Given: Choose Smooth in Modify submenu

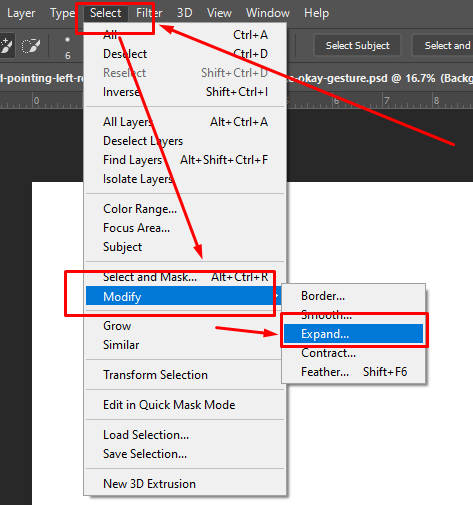Looking at the screenshot, I should [x=353, y=315].
